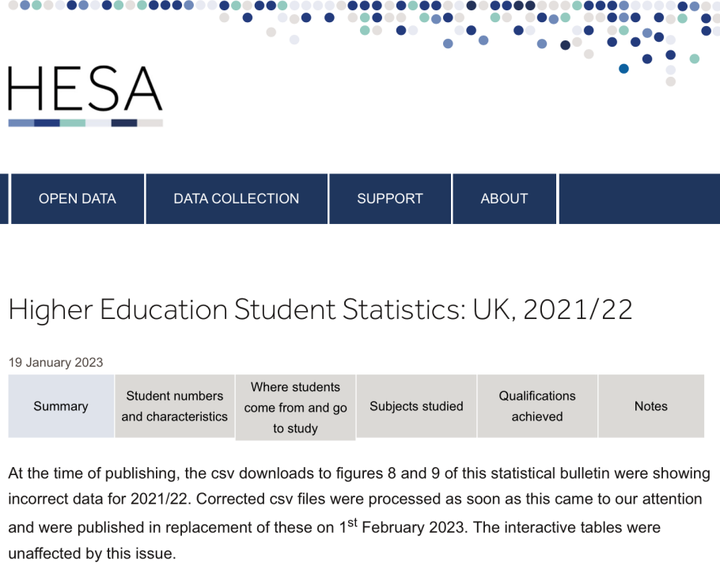Click the 19 January 2023 date

(x=56, y=362)
